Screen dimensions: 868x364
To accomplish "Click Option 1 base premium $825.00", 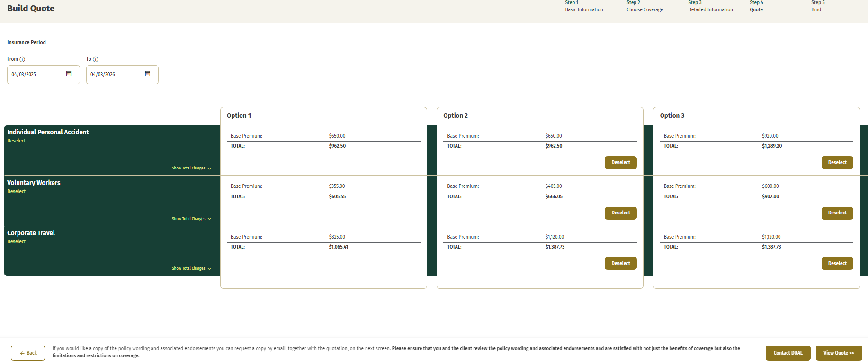I will coord(337,237).
